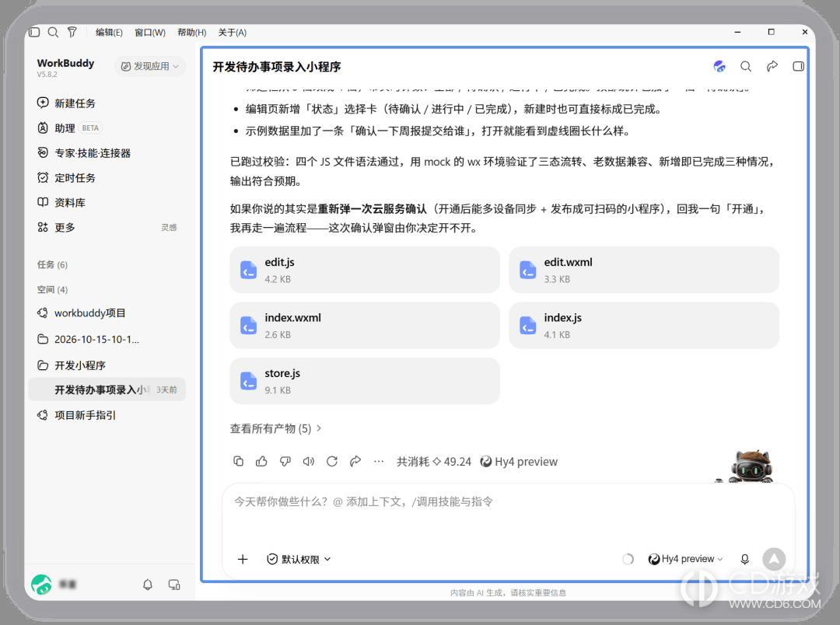Open the Hy4 preview model selector
The height and width of the screenshot is (625, 840).
[x=685, y=559]
